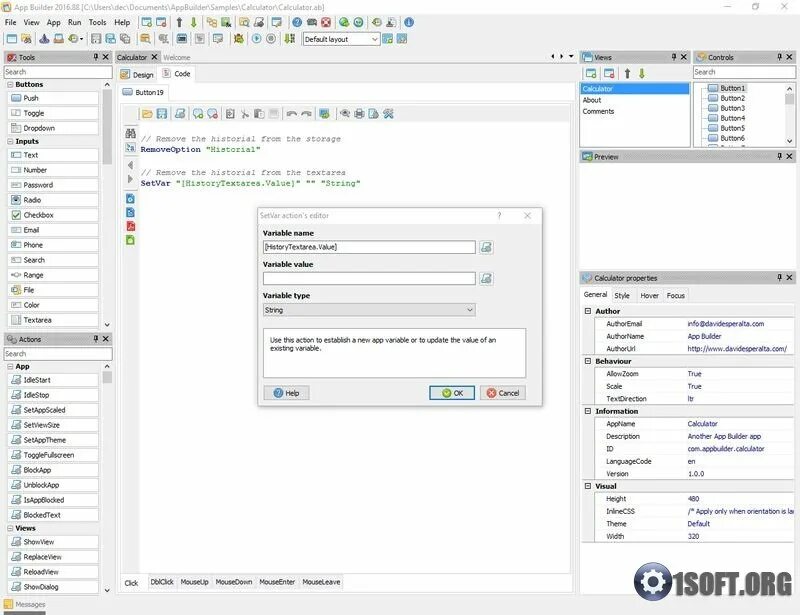Click the add comment bubble icon in code toolbar

198,114
